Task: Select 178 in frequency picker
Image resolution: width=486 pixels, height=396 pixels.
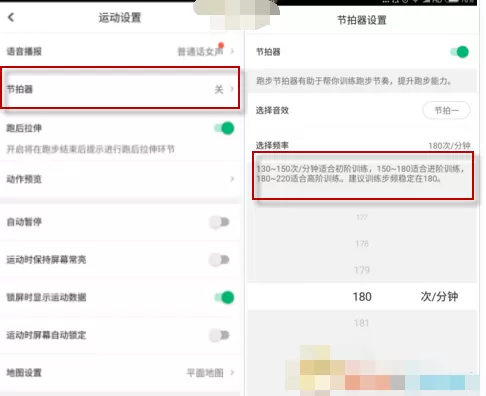Action: pyautogui.click(x=362, y=244)
